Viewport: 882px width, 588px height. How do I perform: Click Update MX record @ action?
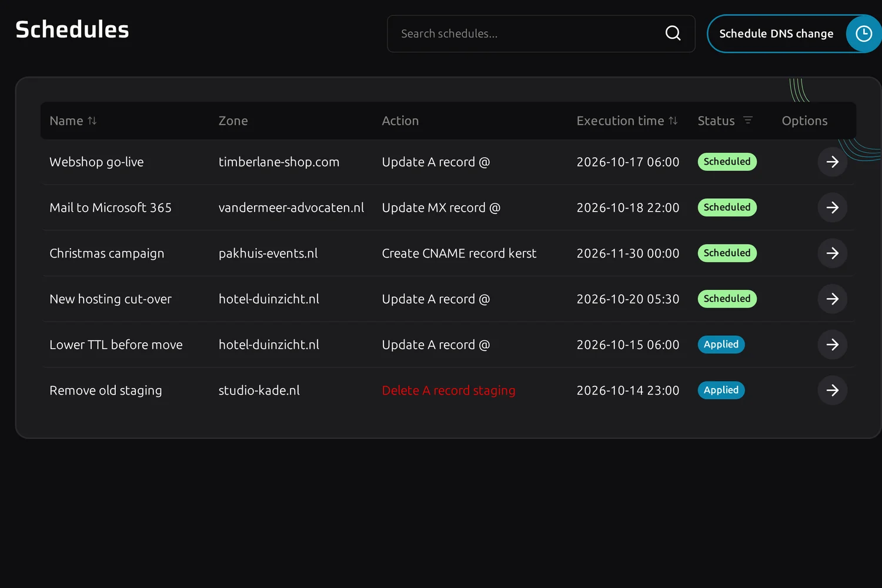pos(441,208)
